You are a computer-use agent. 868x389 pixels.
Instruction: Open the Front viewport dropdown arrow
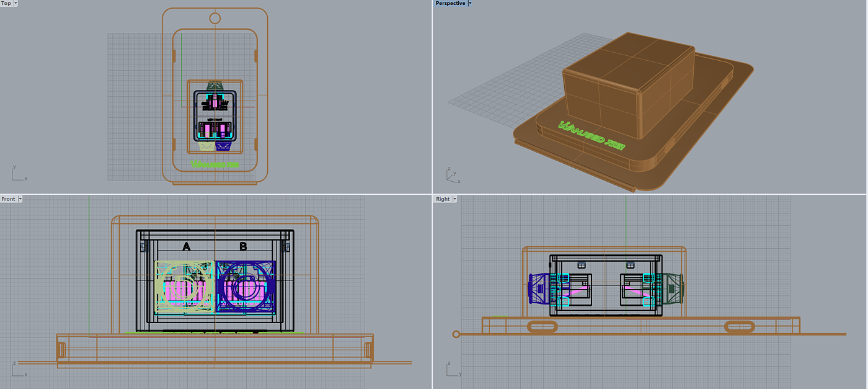[20, 199]
